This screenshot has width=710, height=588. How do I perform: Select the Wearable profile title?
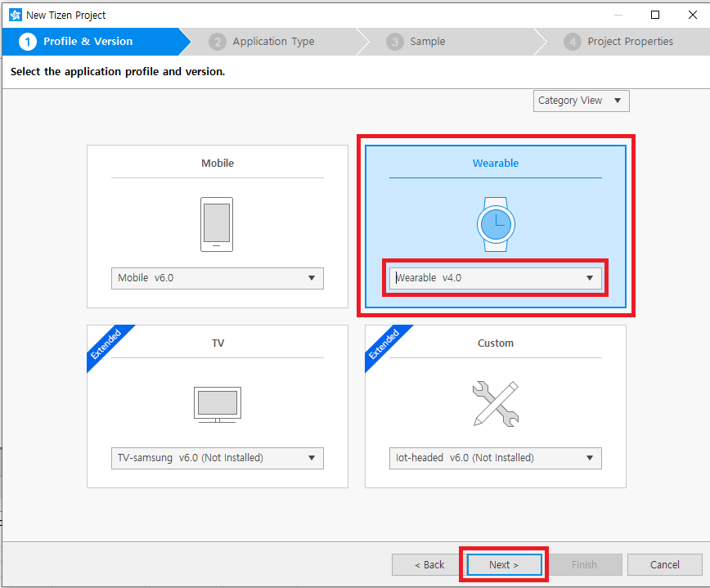[x=496, y=164]
